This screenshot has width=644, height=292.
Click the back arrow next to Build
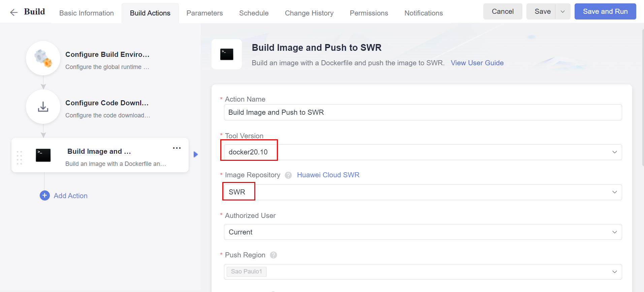tap(14, 12)
